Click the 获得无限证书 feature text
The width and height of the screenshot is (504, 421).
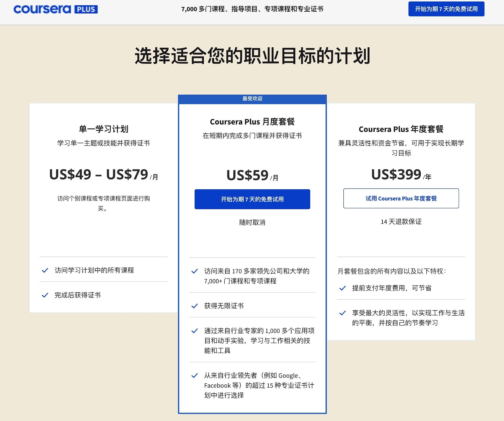tap(224, 306)
